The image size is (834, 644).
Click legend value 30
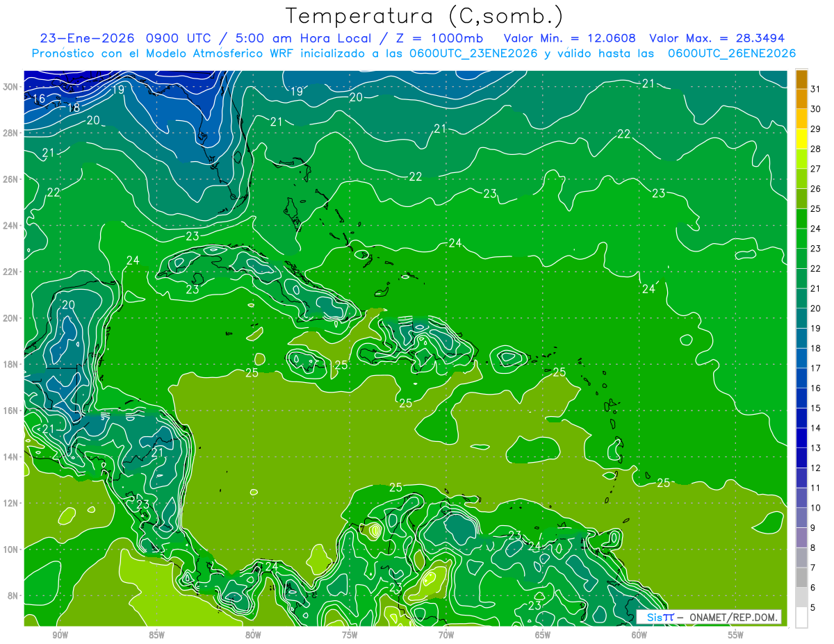(x=816, y=109)
